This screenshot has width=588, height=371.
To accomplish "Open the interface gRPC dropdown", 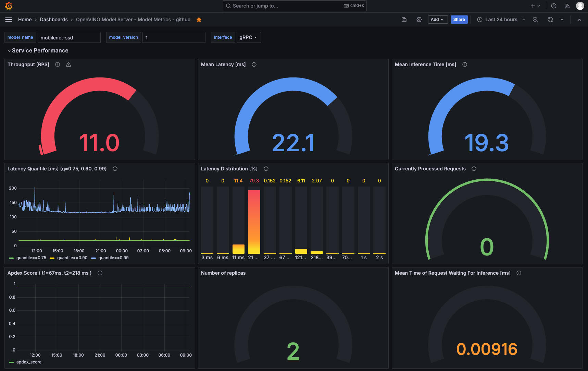I will [x=248, y=37].
